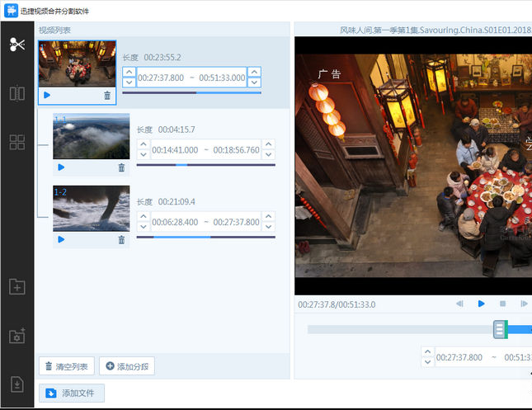Click the 清空列表 clear list button
532x410 pixels.
pyautogui.click(x=67, y=366)
